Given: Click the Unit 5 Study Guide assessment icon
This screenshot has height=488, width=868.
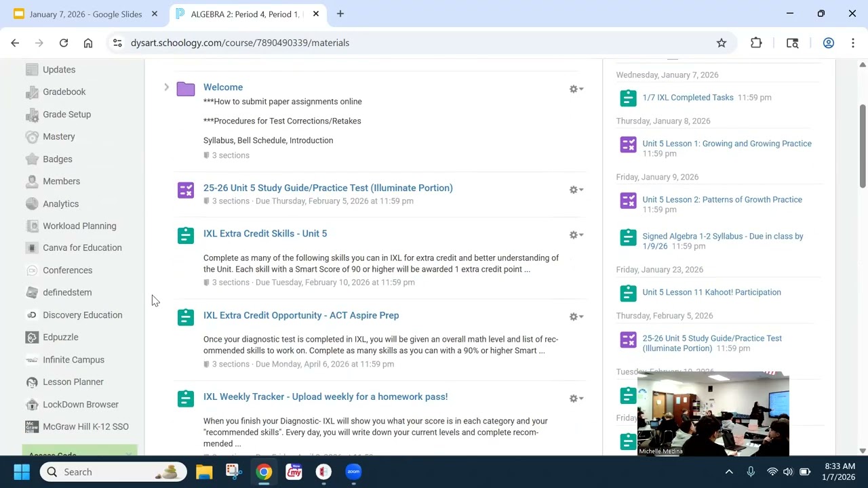Looking at the screenshot, I should click(x=186, y=190).
